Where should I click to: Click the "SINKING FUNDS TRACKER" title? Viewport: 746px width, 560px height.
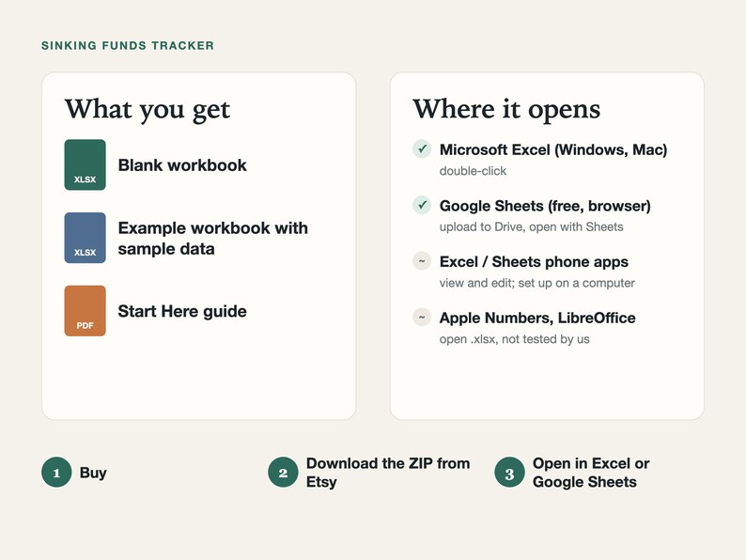[x=128, y=46]
